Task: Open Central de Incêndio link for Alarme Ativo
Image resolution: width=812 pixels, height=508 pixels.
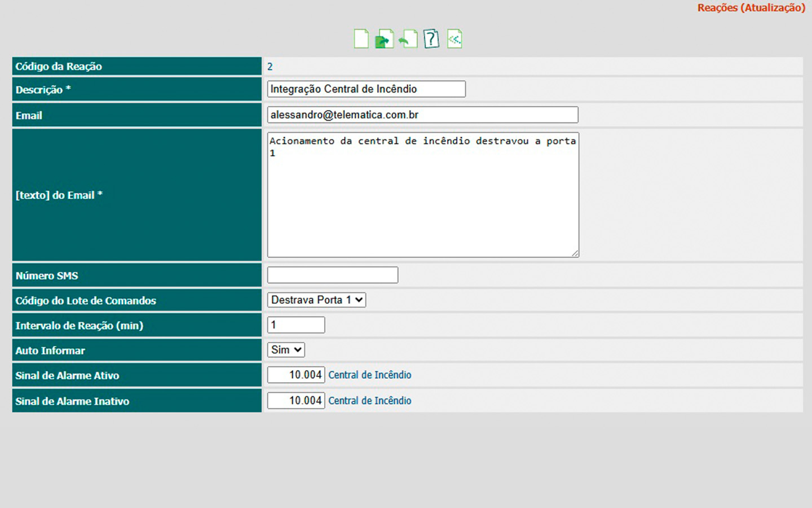Action: click(370, 375)
